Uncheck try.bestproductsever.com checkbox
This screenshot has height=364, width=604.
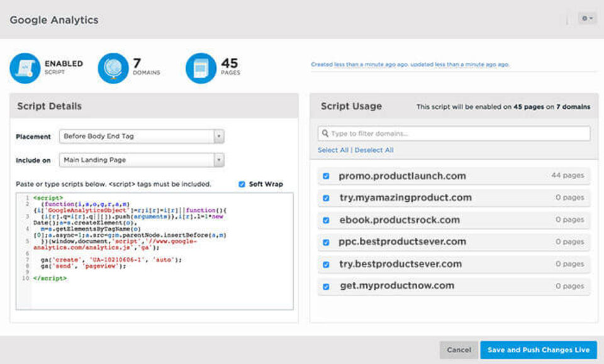coord(326,265)
